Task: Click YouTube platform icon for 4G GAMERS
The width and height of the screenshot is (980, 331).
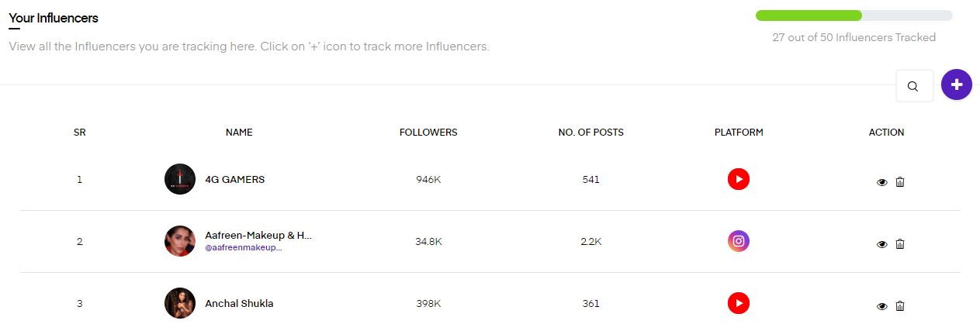Action: [x=739, y=179]
